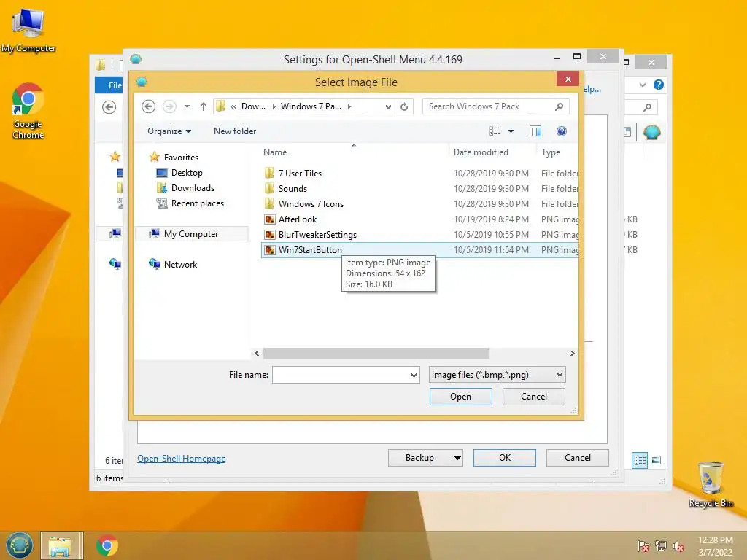Cancel the Open-Shell settings window
Screen dimensions: 747x560
tap(578, 458)
